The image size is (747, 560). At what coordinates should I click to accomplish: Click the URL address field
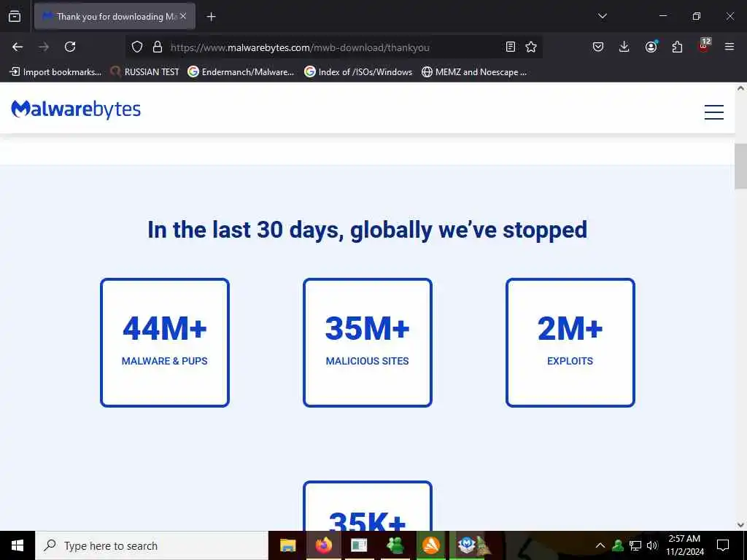[333, 47]
